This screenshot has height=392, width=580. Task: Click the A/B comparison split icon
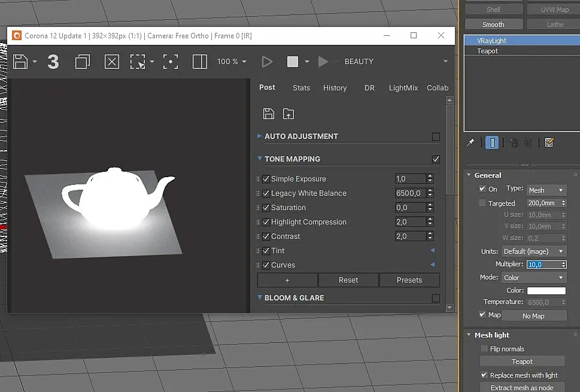[x=200, y=62]
